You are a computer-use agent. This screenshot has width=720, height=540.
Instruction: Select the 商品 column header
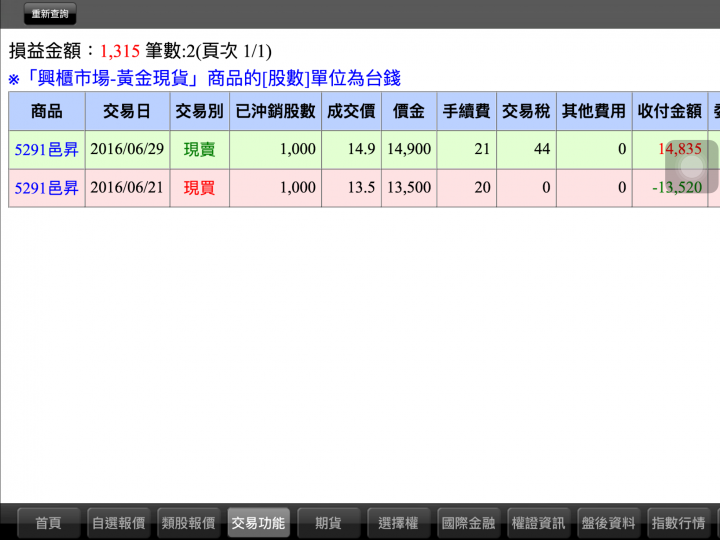pos(47,111)
